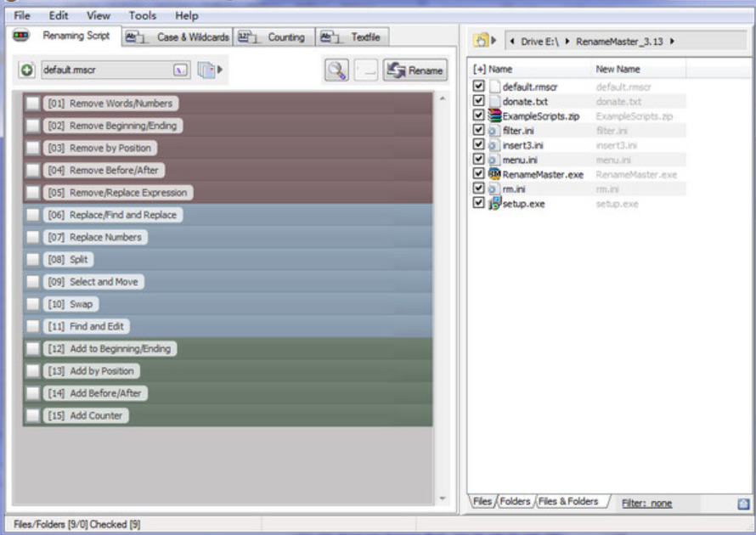This screenshot has height=535, width=756.
Task: Click the small blank button beside preview
Action: click(366, 70)
